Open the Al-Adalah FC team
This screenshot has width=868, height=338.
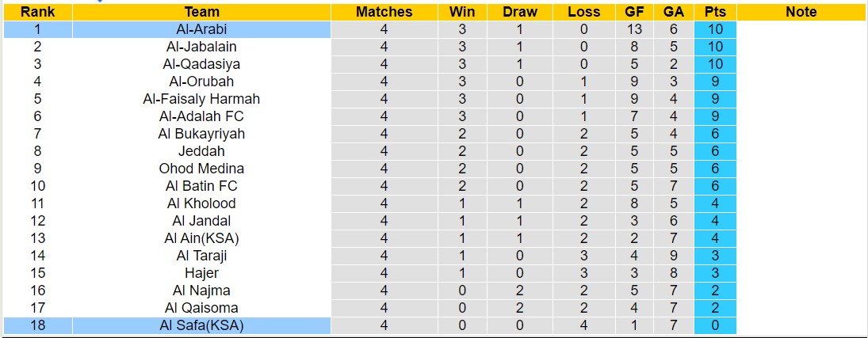[x=201, y=116]
